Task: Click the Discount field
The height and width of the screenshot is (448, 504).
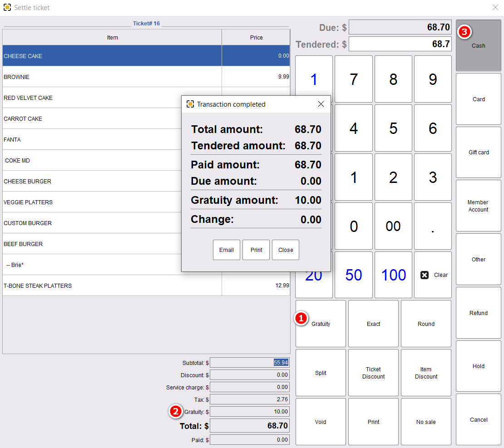Action: click(250, 375)
